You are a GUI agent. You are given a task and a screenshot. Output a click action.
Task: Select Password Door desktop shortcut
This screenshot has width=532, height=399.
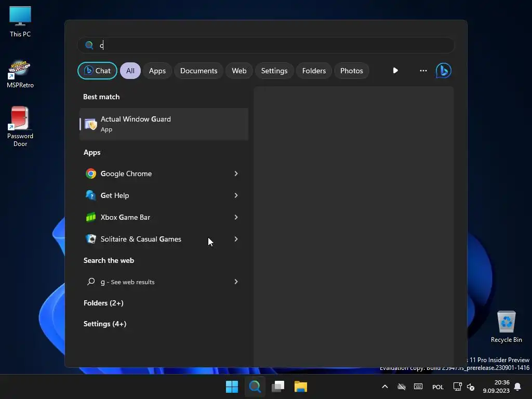pyautogui.click(x=20, y=126)
